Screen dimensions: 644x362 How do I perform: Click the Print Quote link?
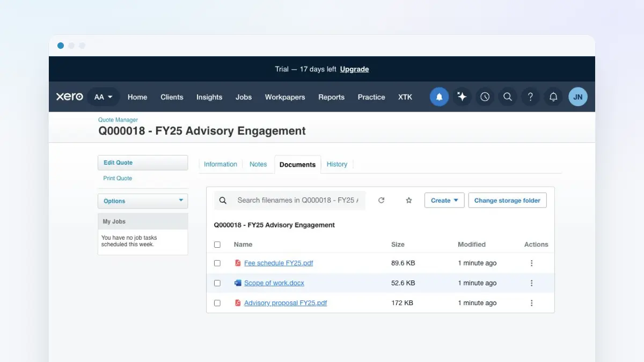point(118,178)
